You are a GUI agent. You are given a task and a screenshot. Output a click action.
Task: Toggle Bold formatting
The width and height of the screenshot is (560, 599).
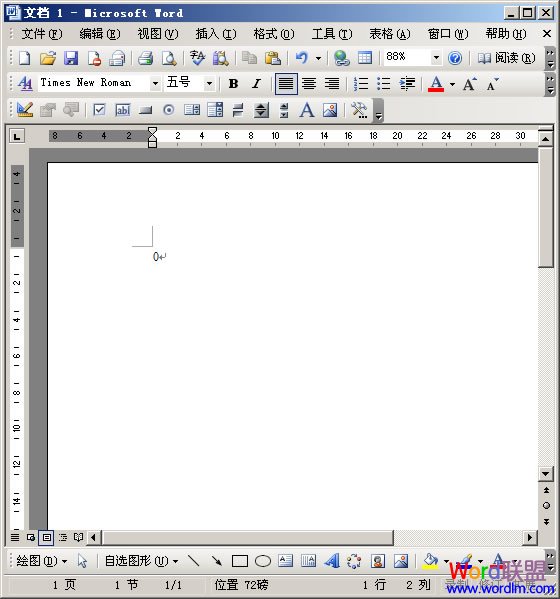coord(233,83)
